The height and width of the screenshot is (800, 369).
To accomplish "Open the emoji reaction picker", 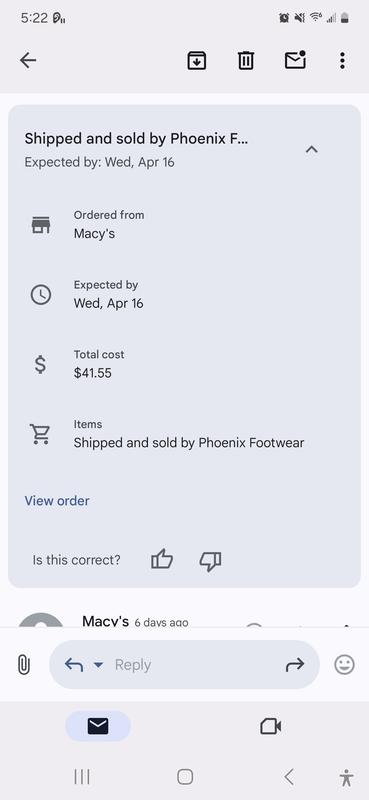I will click(345, 665).
